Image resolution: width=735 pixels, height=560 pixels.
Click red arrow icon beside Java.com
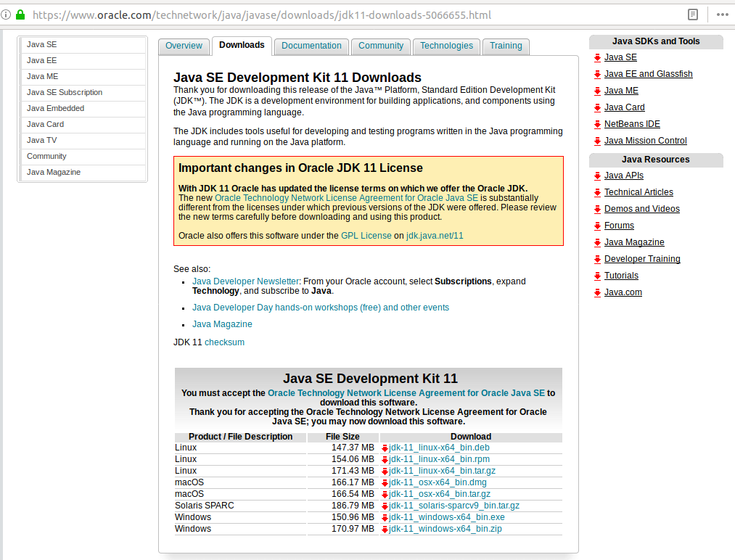[x=597, y=293]
